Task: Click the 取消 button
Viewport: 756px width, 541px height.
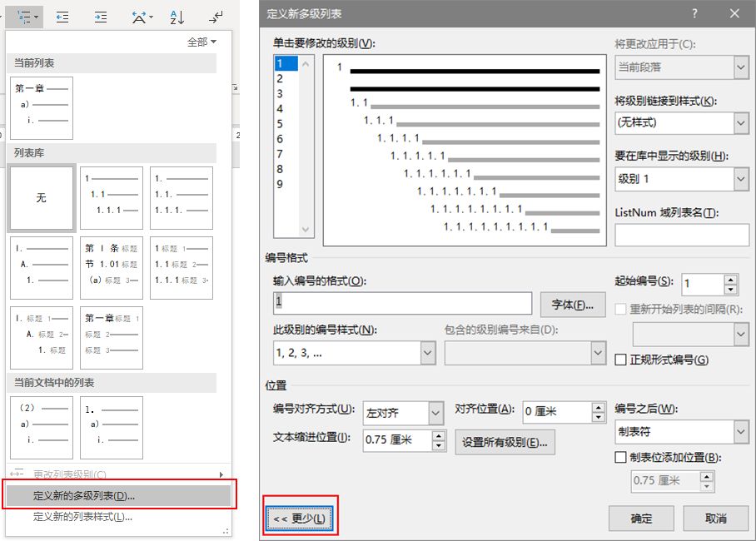Action: (715, 519)
